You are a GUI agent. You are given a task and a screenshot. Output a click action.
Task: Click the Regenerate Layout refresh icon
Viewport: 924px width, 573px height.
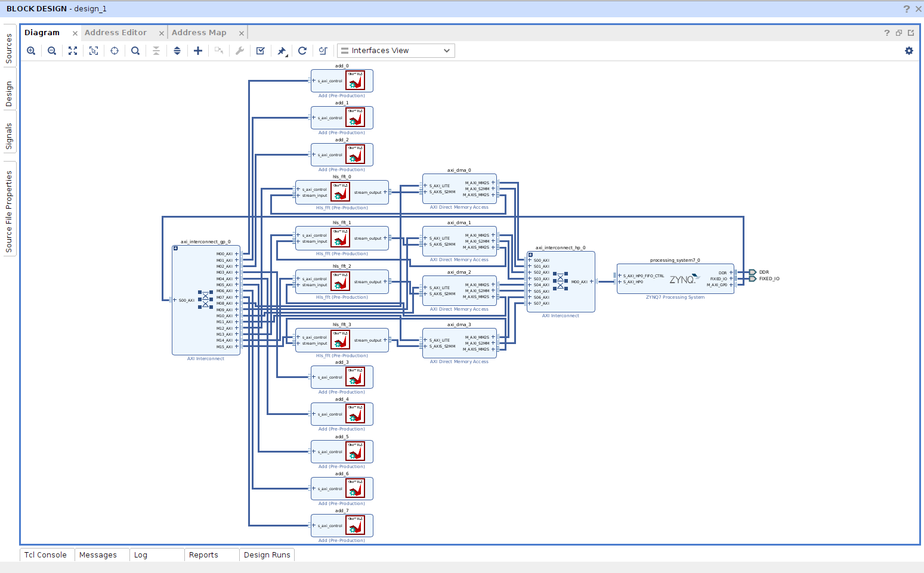click(302, 51)
